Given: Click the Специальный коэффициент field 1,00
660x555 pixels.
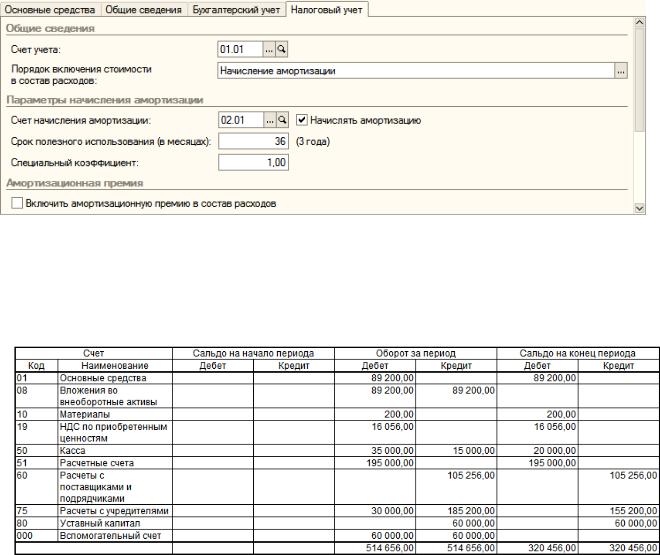Looking at the screenshot, I should click(x=253, y=162).
